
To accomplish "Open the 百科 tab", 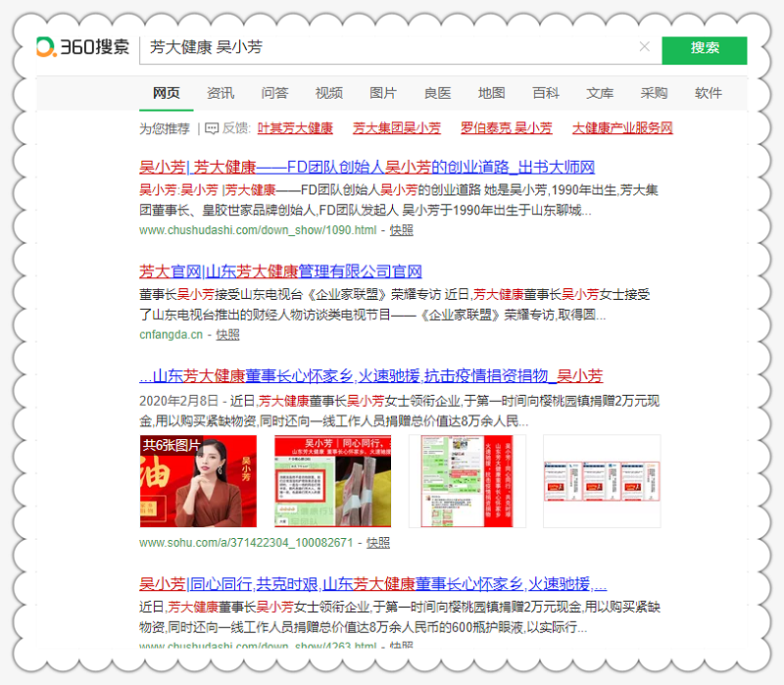I will point(546,93).
